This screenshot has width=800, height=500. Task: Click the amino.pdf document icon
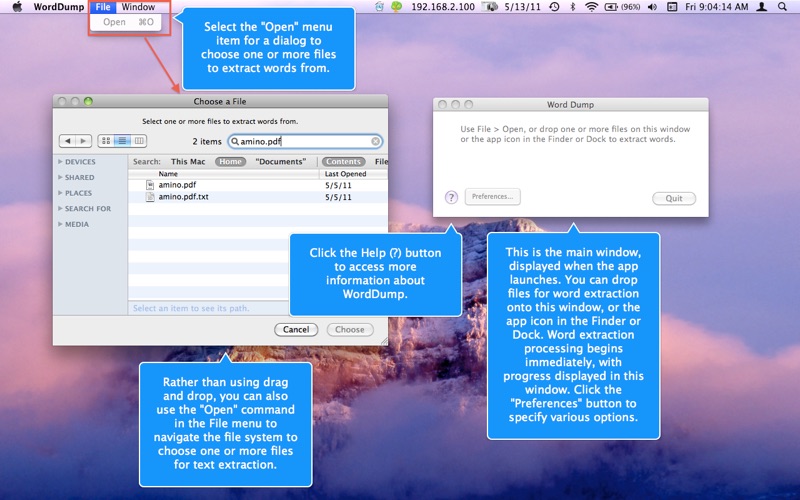pos(149,185)
